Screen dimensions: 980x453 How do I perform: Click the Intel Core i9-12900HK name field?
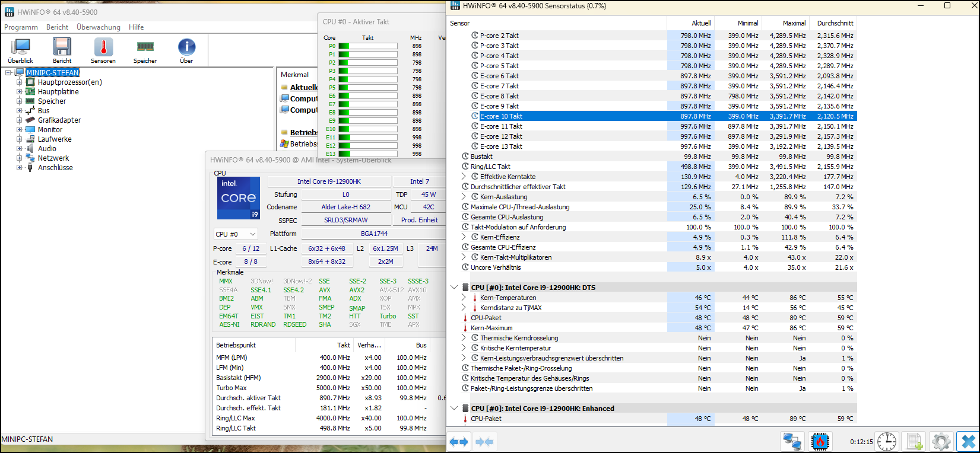[329, 181]
